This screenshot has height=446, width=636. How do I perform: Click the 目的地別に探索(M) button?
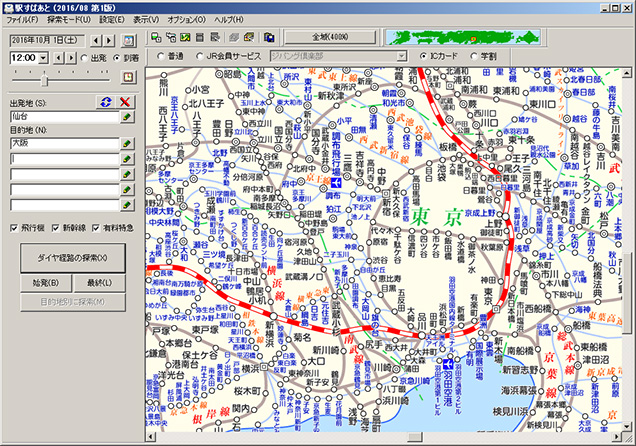(x=73, y=302)
